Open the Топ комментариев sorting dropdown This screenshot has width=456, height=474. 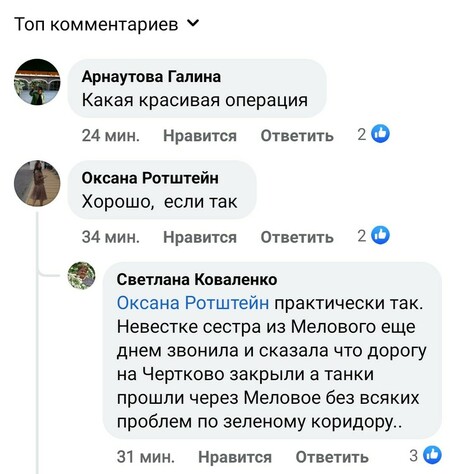pyautogui.click(x=107, y=24)
